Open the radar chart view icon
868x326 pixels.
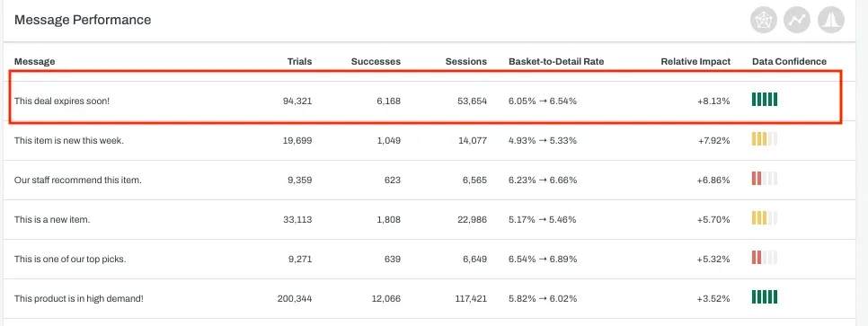point(764,21)
